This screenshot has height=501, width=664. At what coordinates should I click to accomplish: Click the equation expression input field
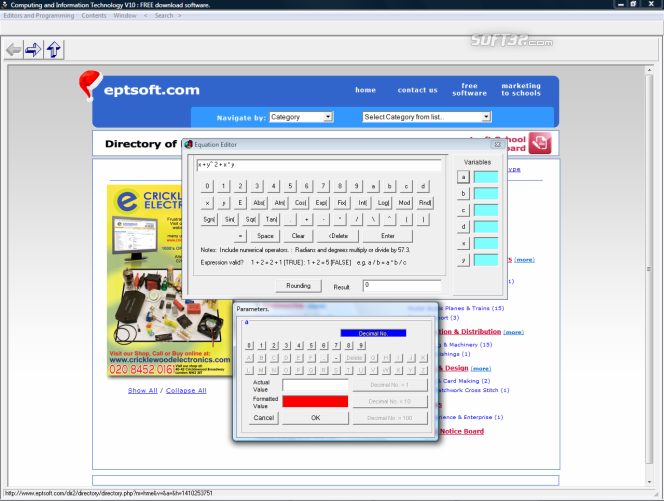tap(319, 165)
